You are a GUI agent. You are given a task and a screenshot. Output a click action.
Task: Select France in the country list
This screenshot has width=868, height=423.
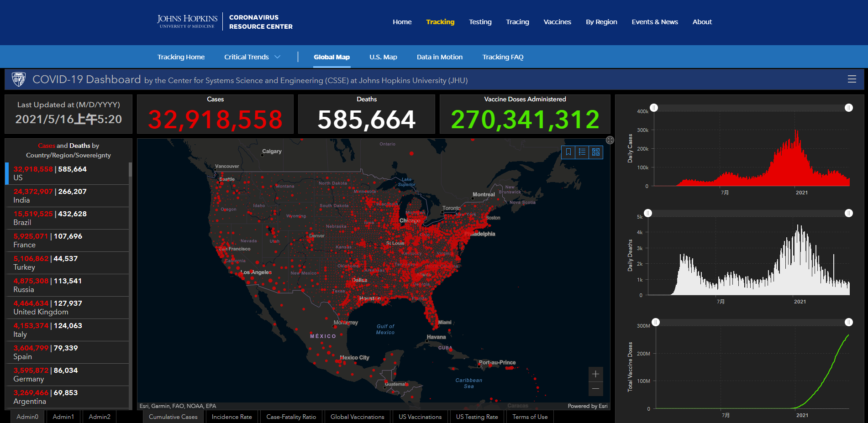pyautogui.click(x=67, y=240)
